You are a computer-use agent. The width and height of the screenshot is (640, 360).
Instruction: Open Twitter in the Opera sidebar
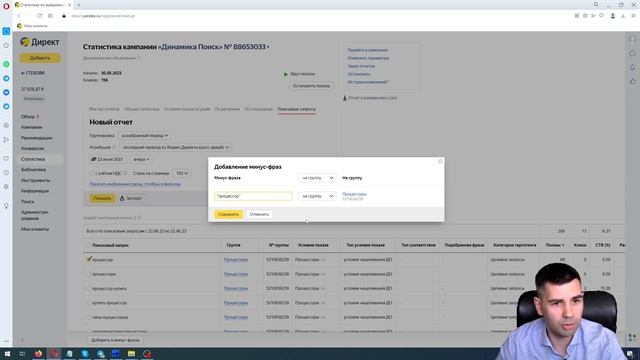pos(6,107)
